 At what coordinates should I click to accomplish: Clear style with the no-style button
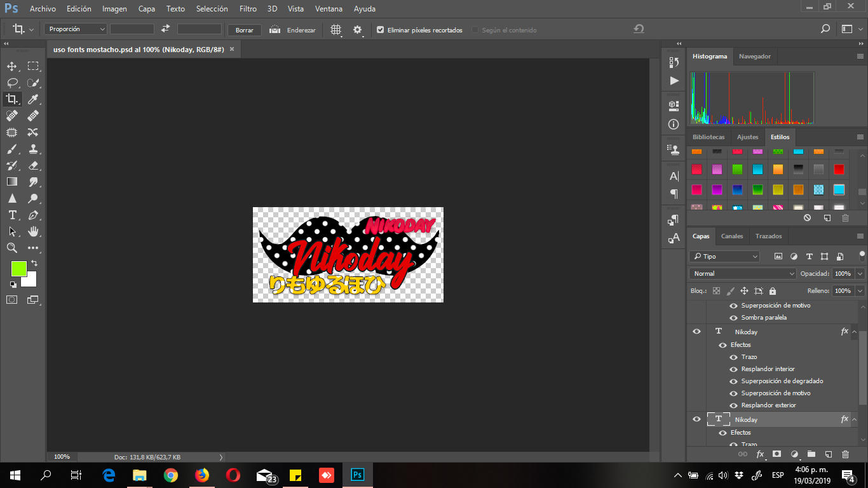point(808,218)
